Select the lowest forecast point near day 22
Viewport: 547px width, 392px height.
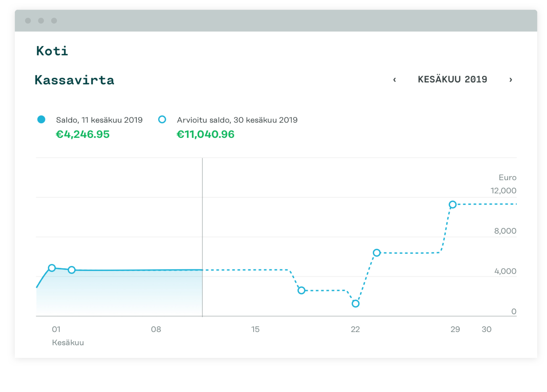point(356,304)
